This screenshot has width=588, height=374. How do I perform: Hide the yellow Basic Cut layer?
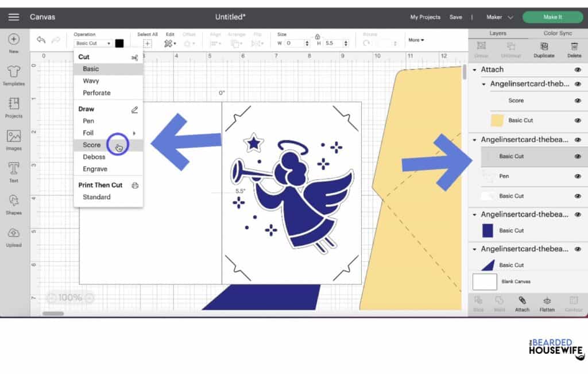coord(578,120)
